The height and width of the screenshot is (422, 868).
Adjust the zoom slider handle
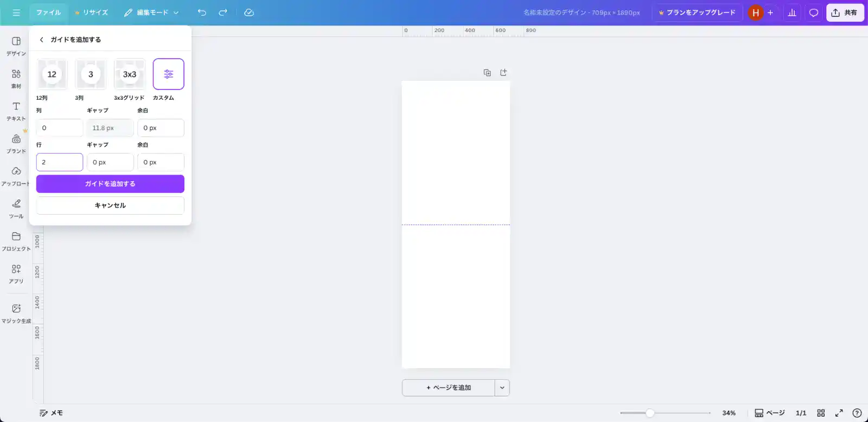649,413
